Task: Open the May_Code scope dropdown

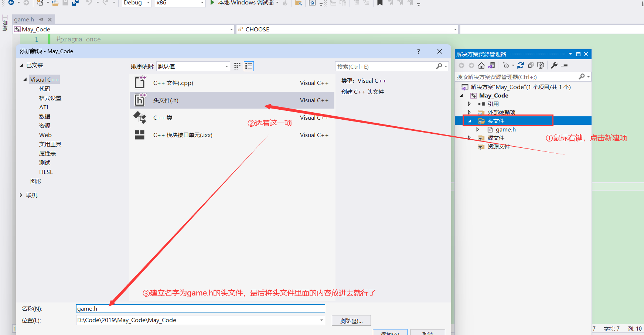Action: (x=231, y=29)
